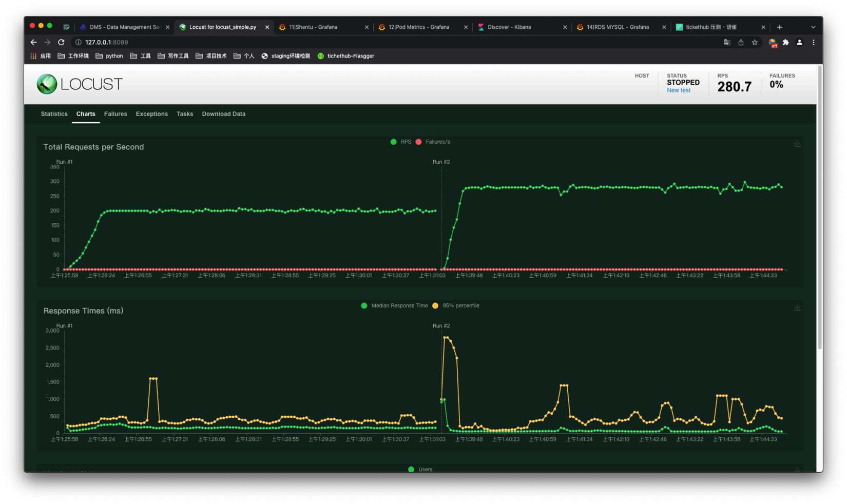
Task: Open the 工作环境 bookmarks folder
Action: (x=73, y=56)
